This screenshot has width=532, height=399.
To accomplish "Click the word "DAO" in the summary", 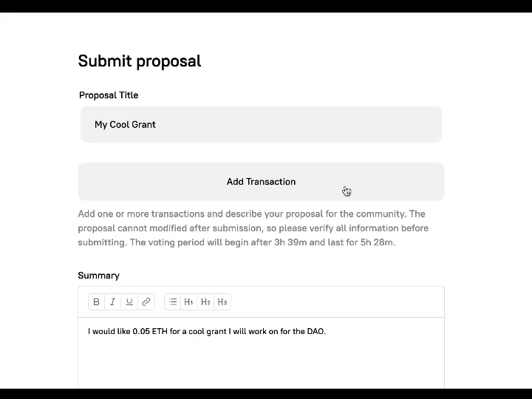I will [316, 331].
